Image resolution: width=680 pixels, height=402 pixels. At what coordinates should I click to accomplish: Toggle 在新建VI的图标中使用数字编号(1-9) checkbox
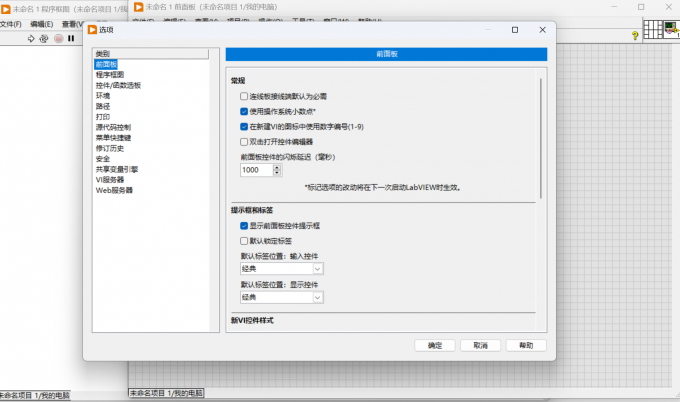(244, 127)
